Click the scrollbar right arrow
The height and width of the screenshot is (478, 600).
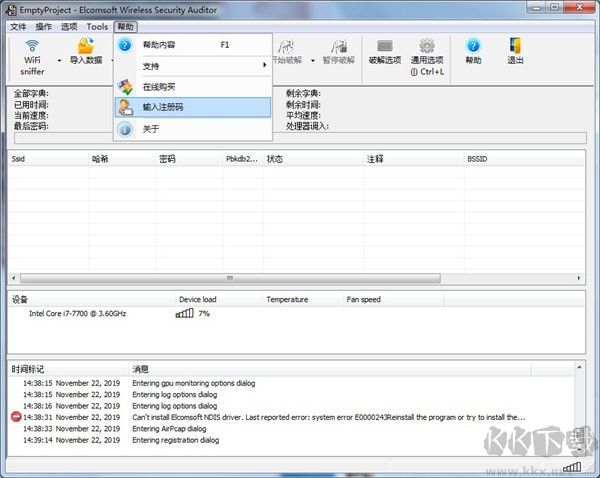pos(579,278)
